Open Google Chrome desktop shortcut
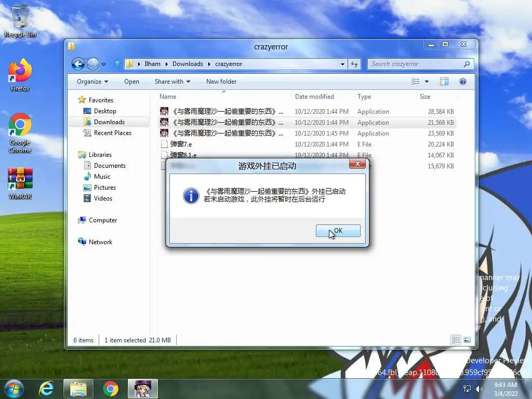 (20, 133)
